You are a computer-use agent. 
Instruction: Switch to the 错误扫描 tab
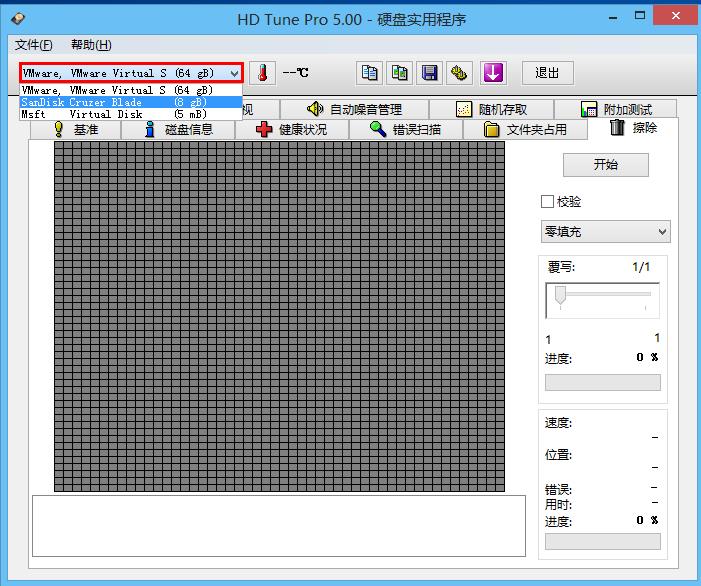coord(406,130)
